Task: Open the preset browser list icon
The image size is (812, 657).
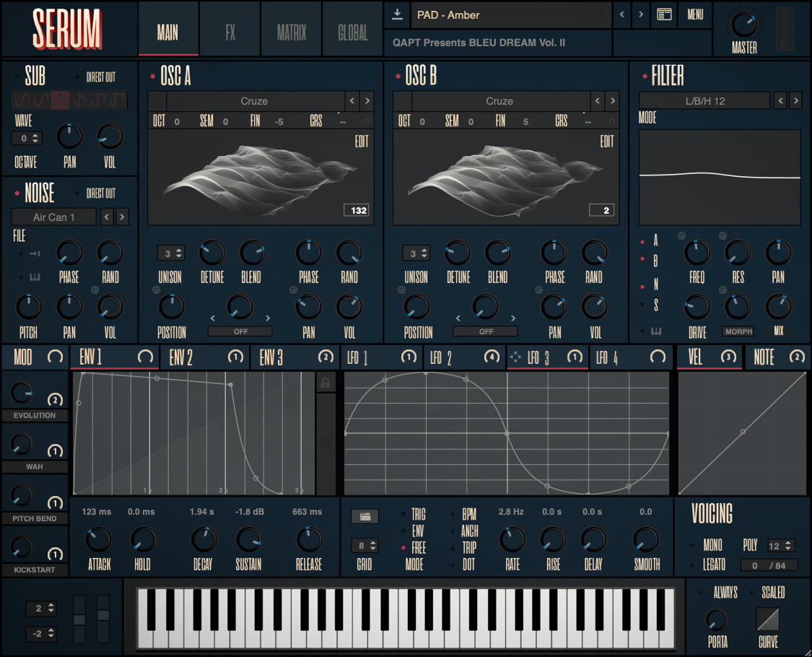Action: (665, 14)
